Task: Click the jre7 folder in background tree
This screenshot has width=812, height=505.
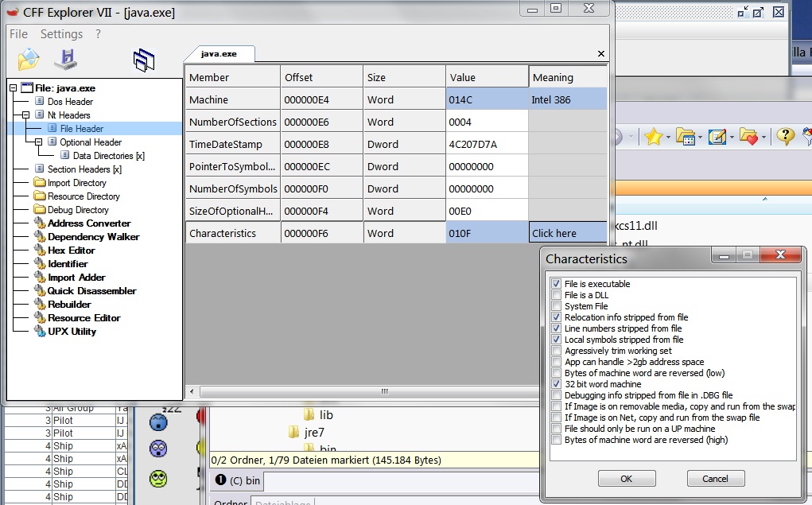Action: pyautogui.click(x=306, y=432)
